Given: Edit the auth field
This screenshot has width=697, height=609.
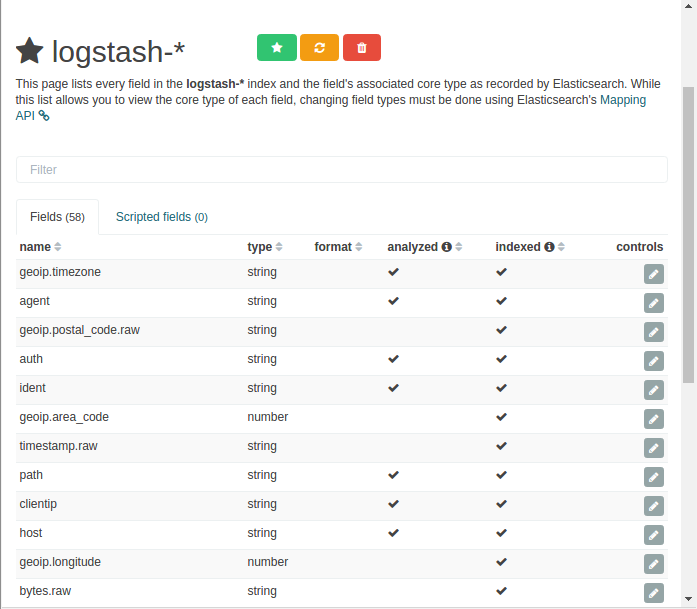Looking at the screenshot, I should point(653,361).
